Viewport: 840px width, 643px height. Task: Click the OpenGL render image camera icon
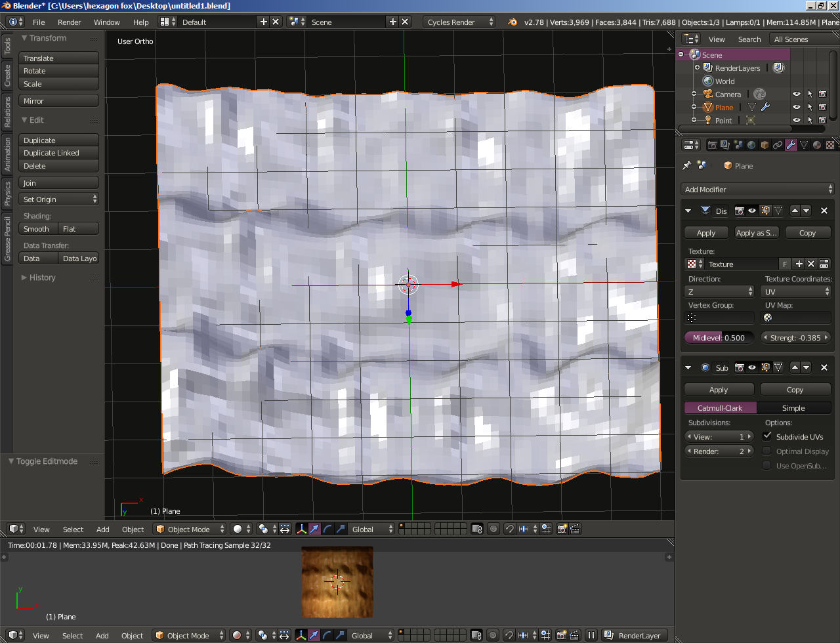(562, 529)
